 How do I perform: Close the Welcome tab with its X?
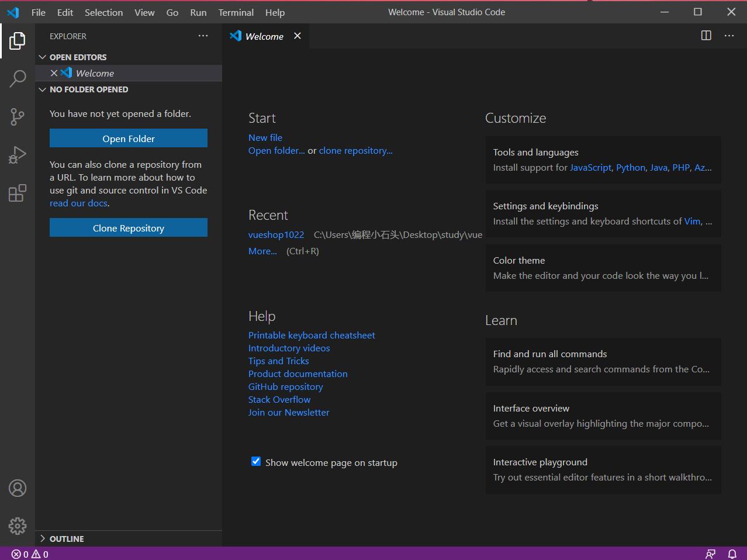298,36
